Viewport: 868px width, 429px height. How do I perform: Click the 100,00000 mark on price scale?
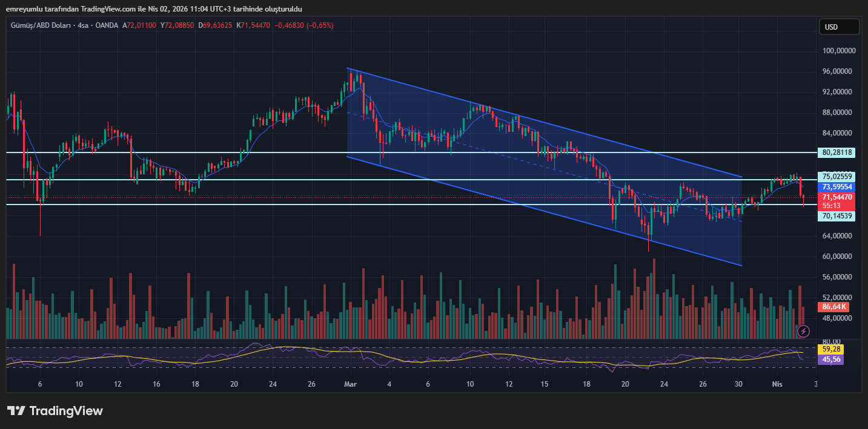point(838,51)
